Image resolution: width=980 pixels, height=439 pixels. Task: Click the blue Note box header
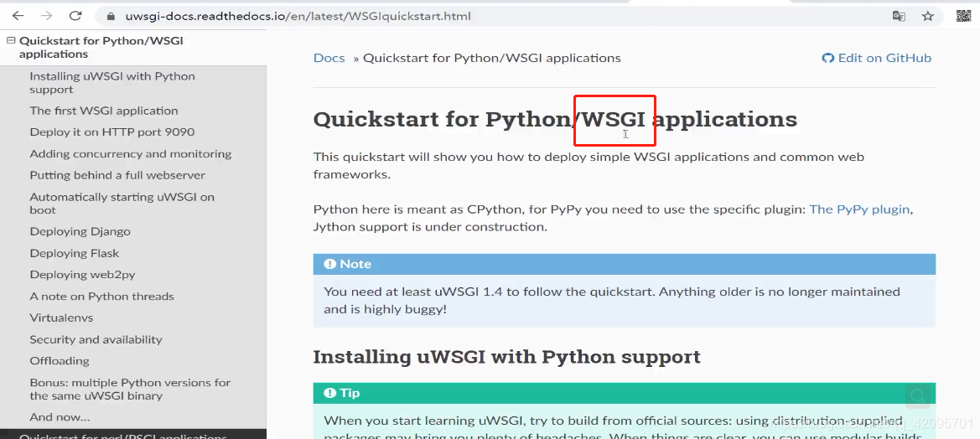[625, 264]
